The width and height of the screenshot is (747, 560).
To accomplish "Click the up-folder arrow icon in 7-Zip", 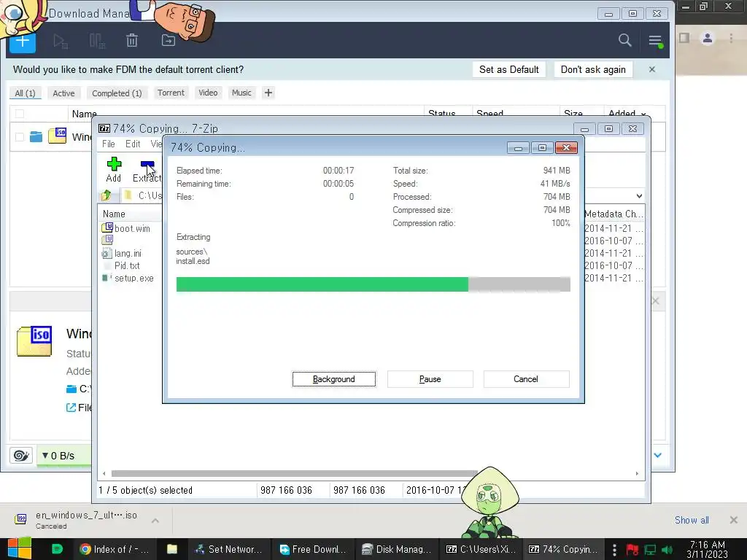I will tap(107, 195).
